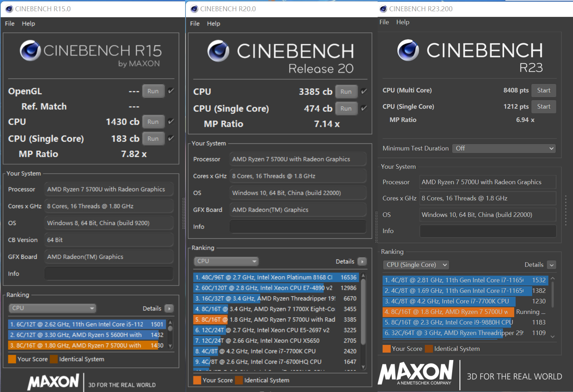Click the up arrow of R20 ranking scrollbar
Image resolution: width=573 pixels, height=392 pixels.
click(363, 276)
